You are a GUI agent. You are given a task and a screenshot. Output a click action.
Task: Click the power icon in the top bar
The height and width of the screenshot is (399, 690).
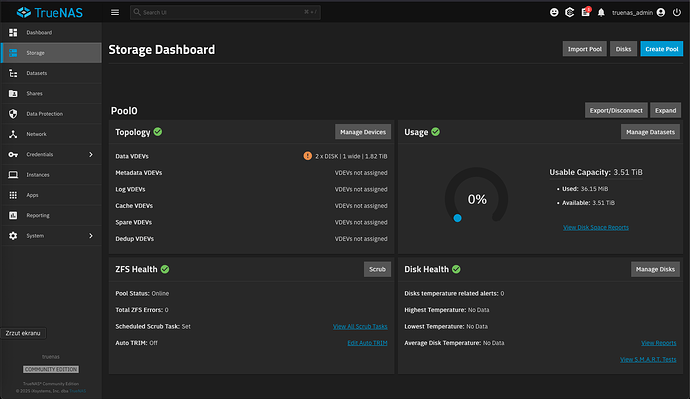point(677,12)
